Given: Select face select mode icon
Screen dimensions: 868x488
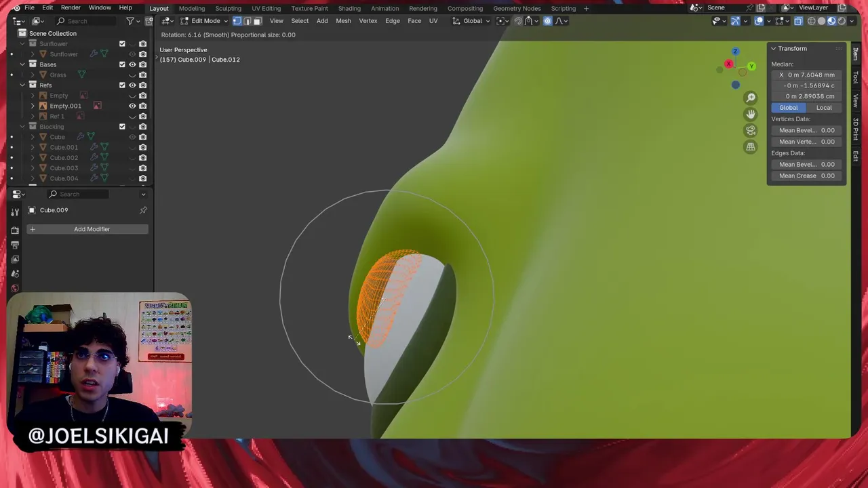Looking at the screenshot, I should (257, 21).
